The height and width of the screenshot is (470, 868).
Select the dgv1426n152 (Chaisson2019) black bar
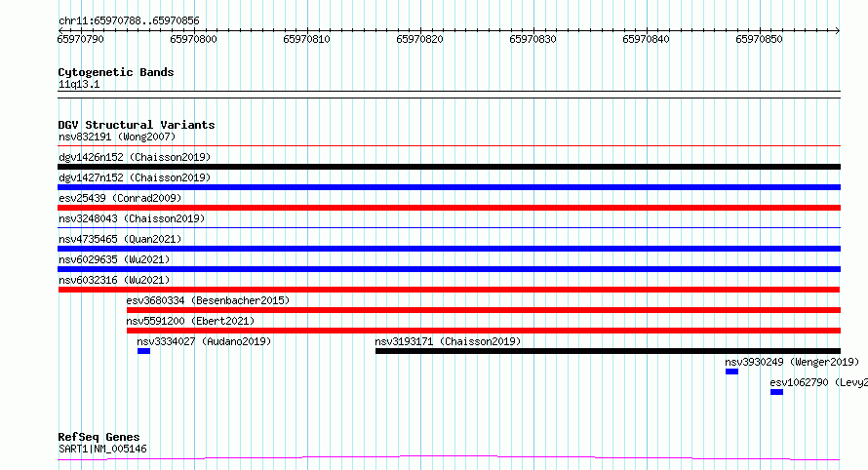(449, 167)
